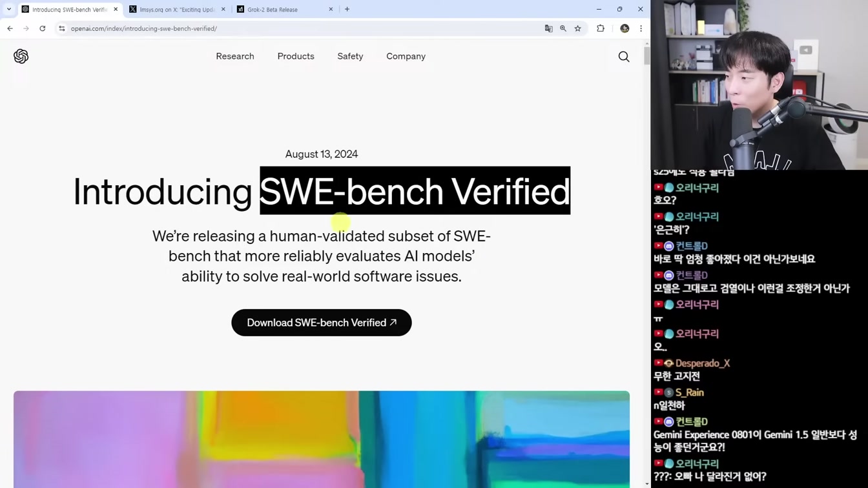Open the Safety menu

(350, 56)
